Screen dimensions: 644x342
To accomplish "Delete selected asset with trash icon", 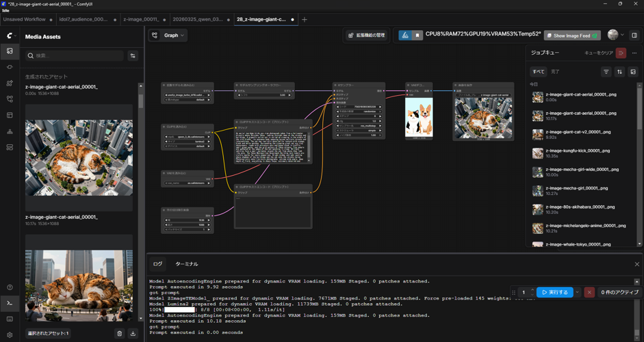I will click(119, 334).
